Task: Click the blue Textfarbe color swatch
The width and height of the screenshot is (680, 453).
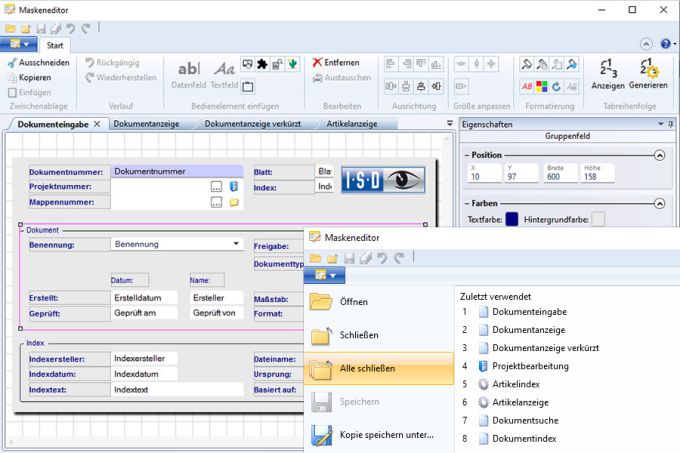Action: (x=512, y=219)
